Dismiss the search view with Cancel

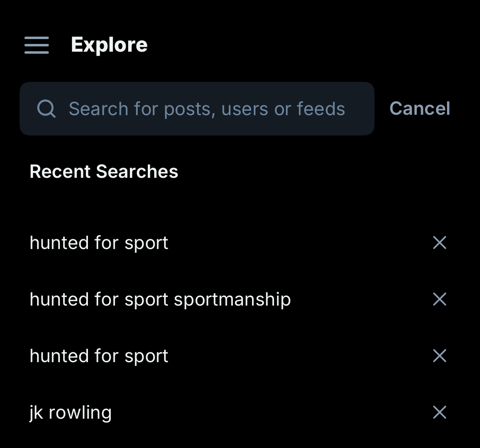coord(420,109)
